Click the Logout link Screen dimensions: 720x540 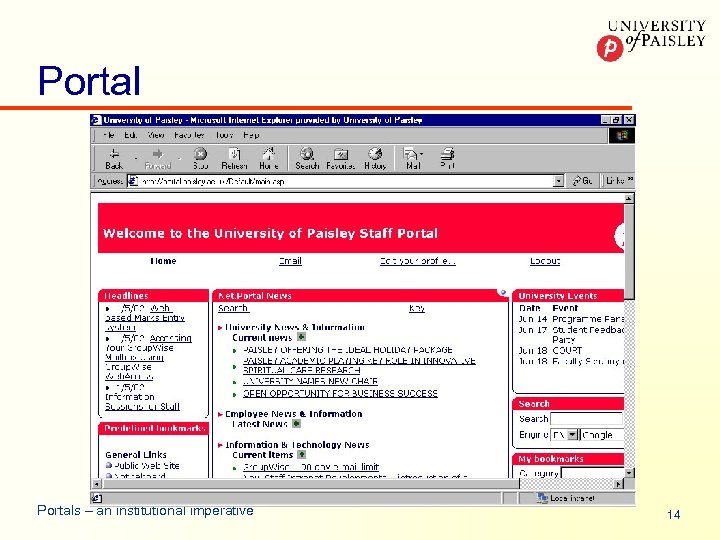coord(545,261)
